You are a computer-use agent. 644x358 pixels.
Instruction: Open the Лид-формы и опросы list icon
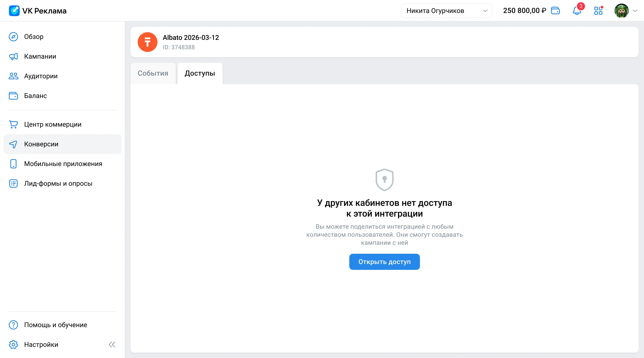[14, 183]
